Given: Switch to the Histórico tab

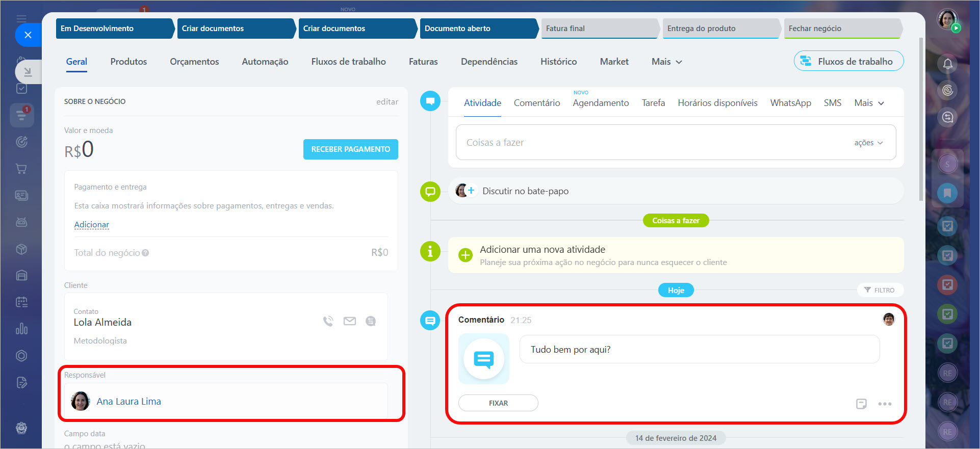Looking at the screenshot, I should 558,62.
